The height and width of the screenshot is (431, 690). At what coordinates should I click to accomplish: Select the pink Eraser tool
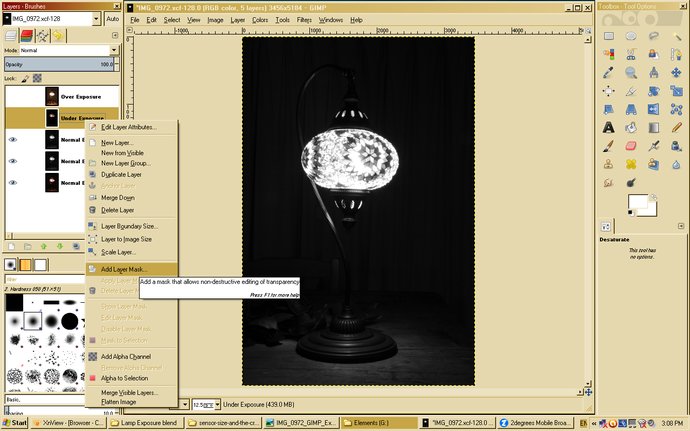631,146
